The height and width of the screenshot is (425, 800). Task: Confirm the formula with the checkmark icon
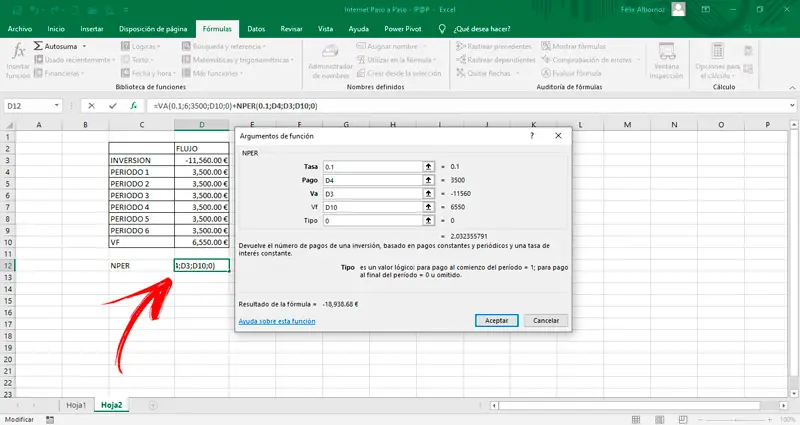(x=112, y=105)
